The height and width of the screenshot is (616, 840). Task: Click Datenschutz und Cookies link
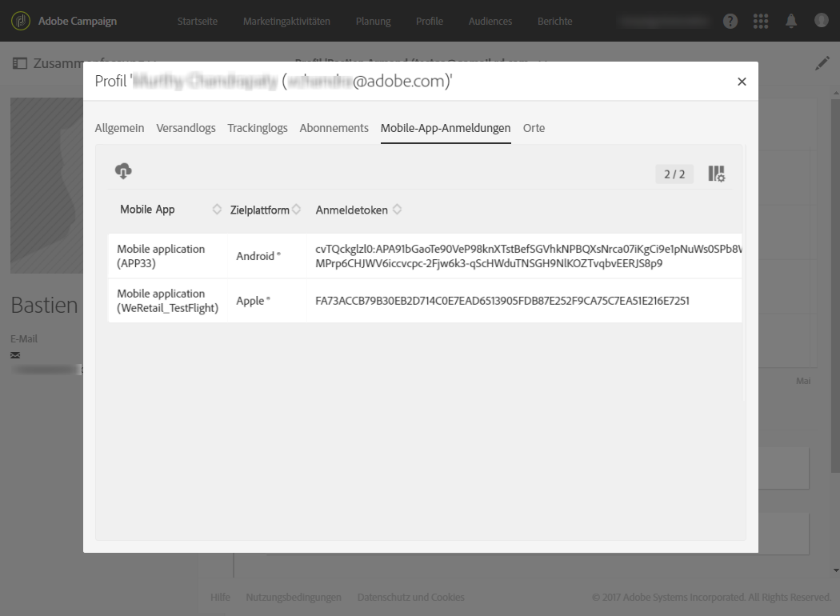pyautogui.click(x=411, y=598)
